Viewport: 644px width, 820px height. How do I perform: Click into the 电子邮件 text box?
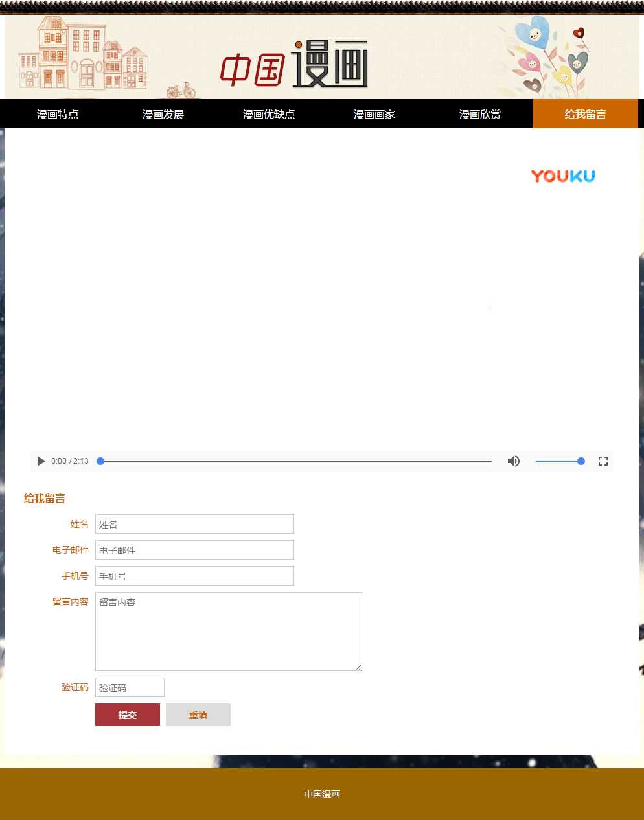[194, 550]
